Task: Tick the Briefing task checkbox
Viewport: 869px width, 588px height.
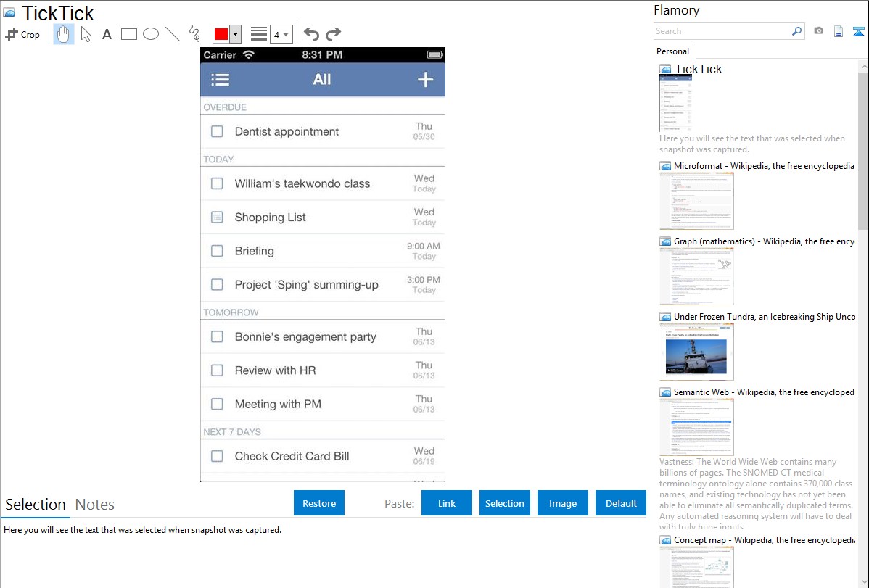Action: pos(218,251)
